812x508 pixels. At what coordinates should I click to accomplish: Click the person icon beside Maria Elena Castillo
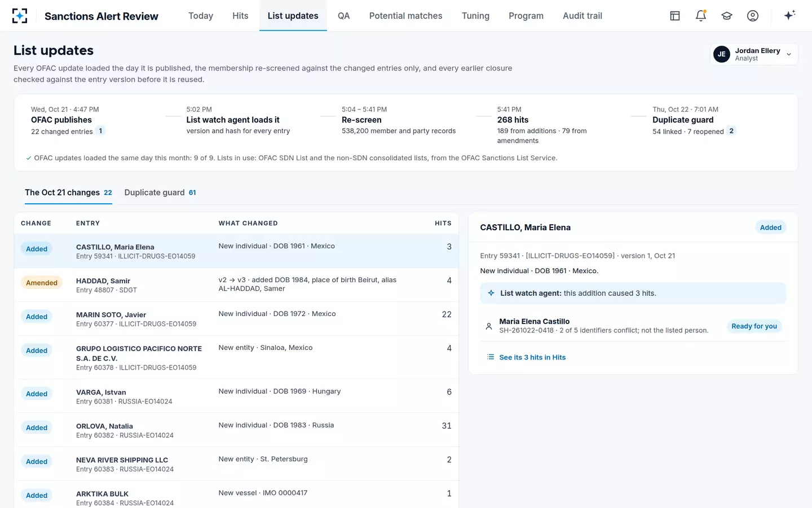pyautogui.click(x=489, y=326)
